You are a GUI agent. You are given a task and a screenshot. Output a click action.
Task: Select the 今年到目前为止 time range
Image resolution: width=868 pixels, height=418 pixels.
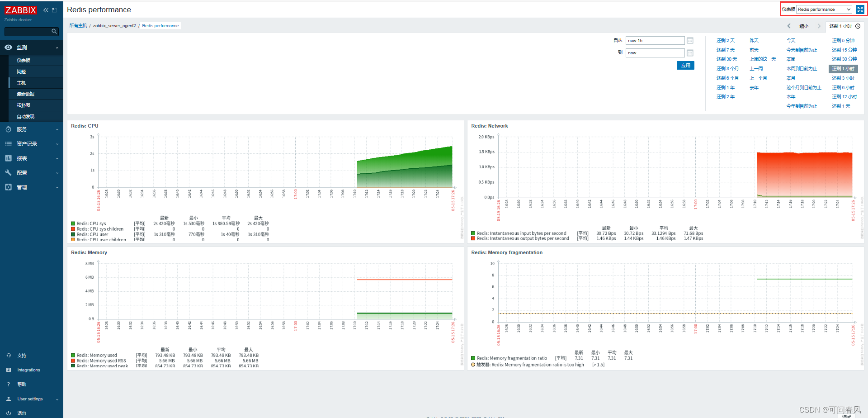coord(802,106)
